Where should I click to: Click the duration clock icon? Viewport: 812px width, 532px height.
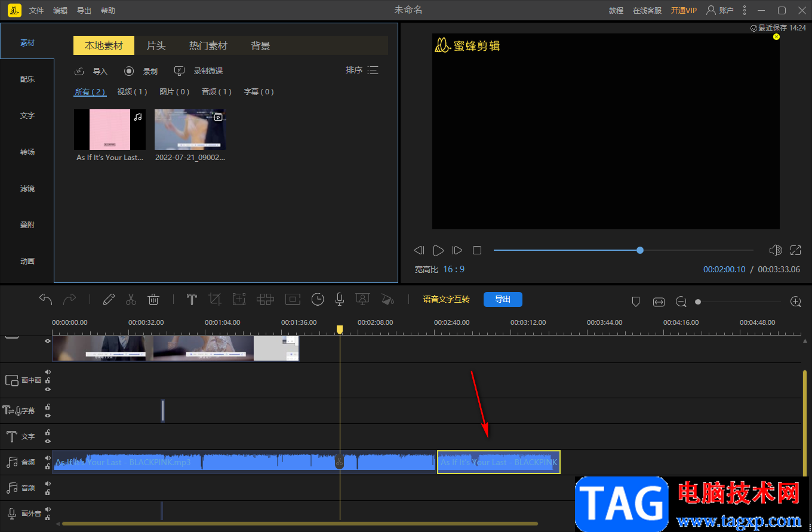click(318, 300)
